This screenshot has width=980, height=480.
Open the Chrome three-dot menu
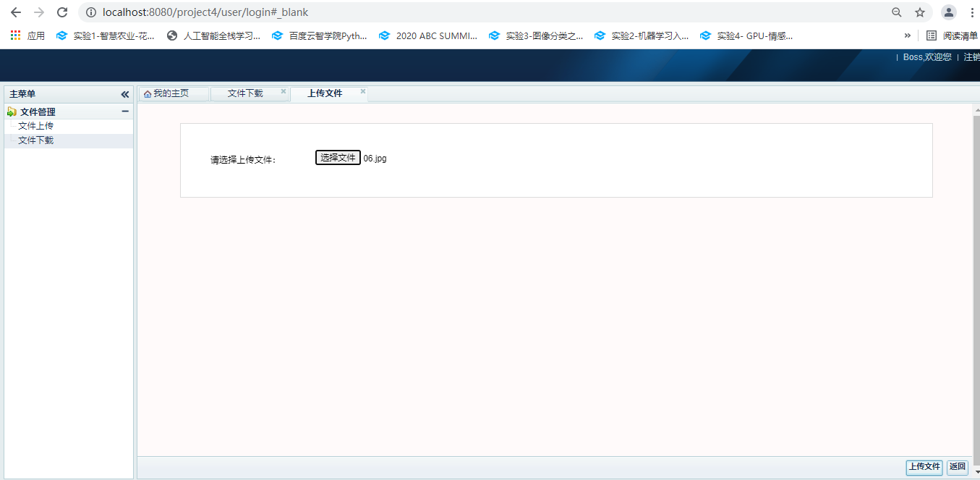[971, 12]
